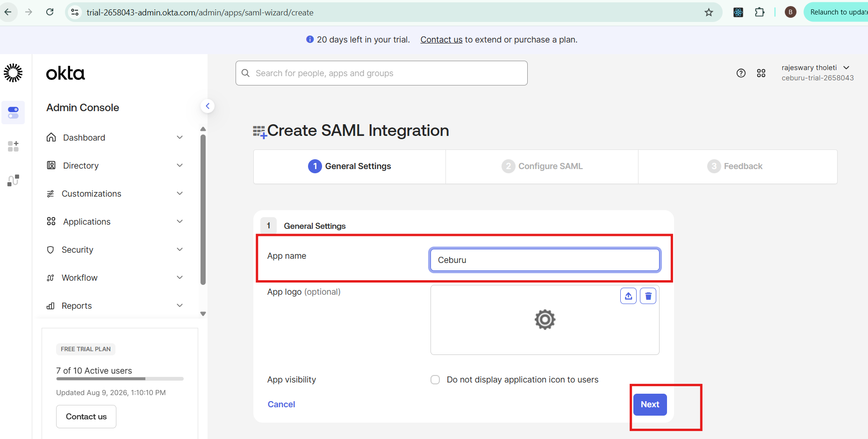Expand the Directory chevron
The image size is (868, 439).
point(179,165)
